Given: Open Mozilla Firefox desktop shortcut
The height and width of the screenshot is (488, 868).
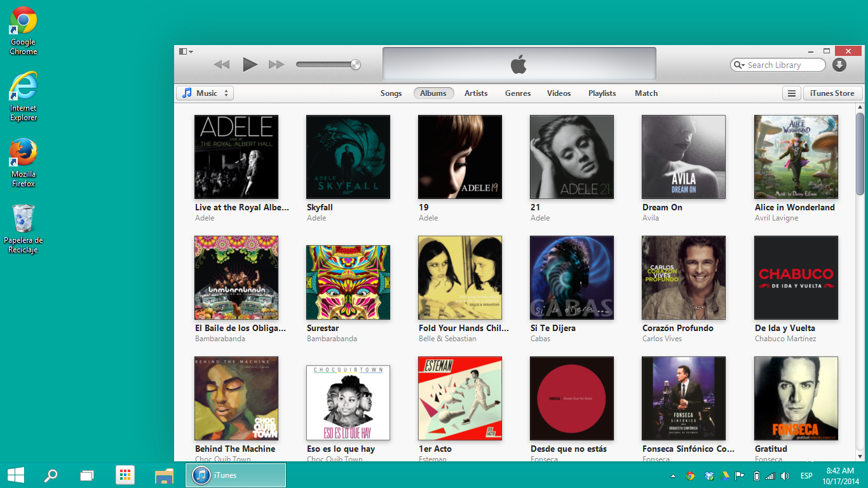Looking at the screenshot, I should coord(24,163).
